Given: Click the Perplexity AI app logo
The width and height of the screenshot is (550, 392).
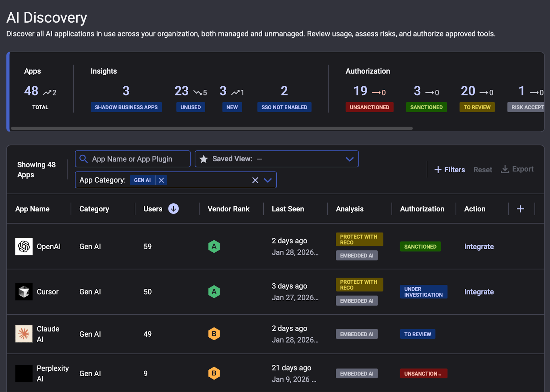Looking at the screenshot, I should pos(24,373).
